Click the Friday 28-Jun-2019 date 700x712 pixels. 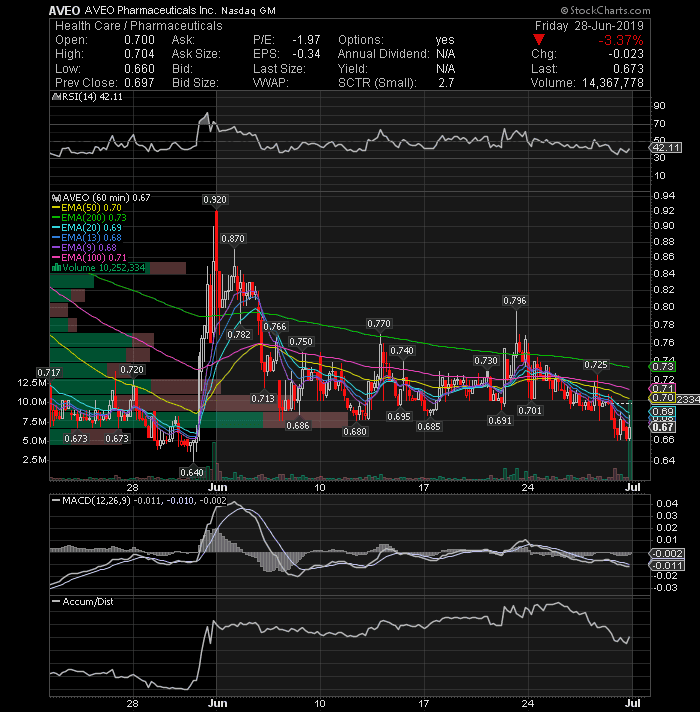(589, 26)
